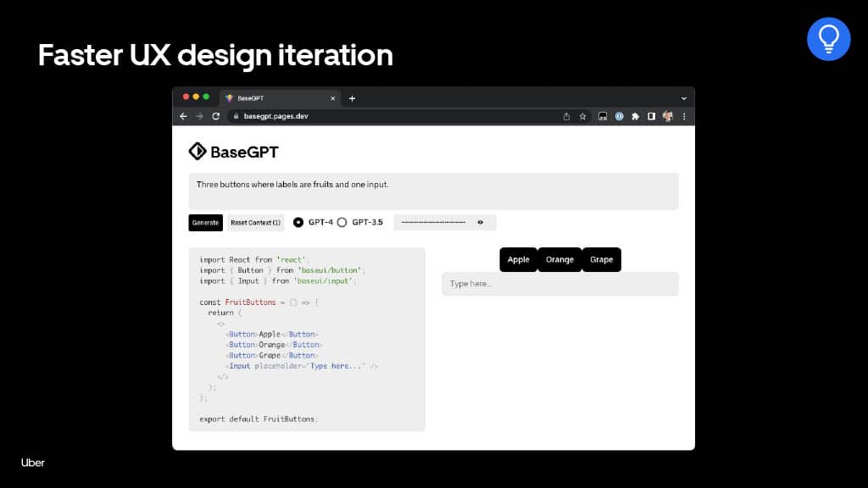The image size is (868, 488).
Task: Click 'const FruitButtons' code line
Action: (259, 302)
